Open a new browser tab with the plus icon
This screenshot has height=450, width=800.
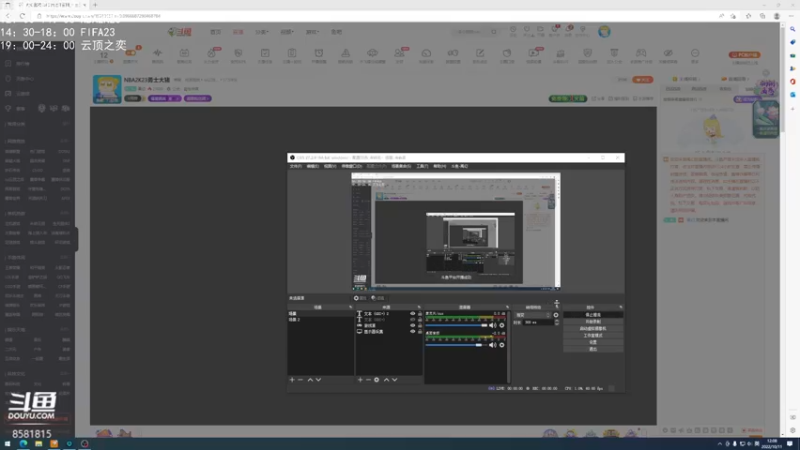point(95,5)
